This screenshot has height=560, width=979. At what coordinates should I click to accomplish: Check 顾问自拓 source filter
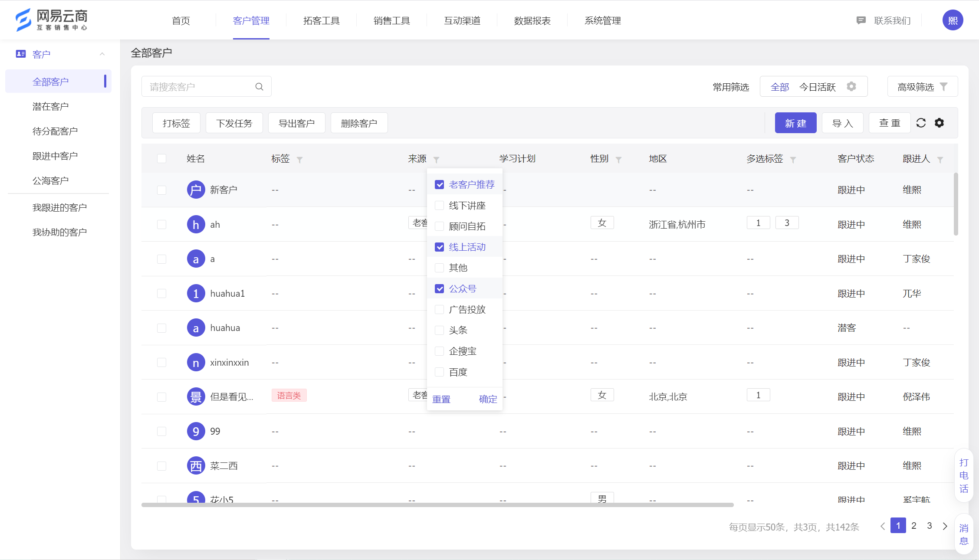(x=440, y=226)
